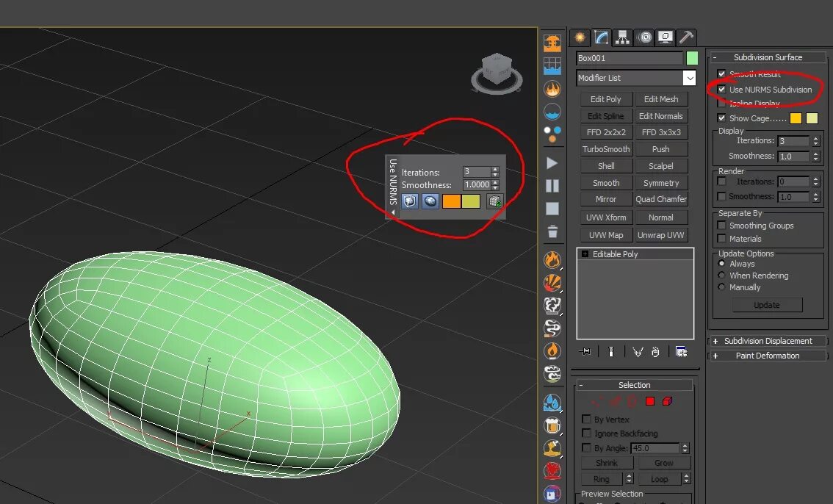Switch to the Motion panel tab
The image size is (833, 504).
coord(643,37)
